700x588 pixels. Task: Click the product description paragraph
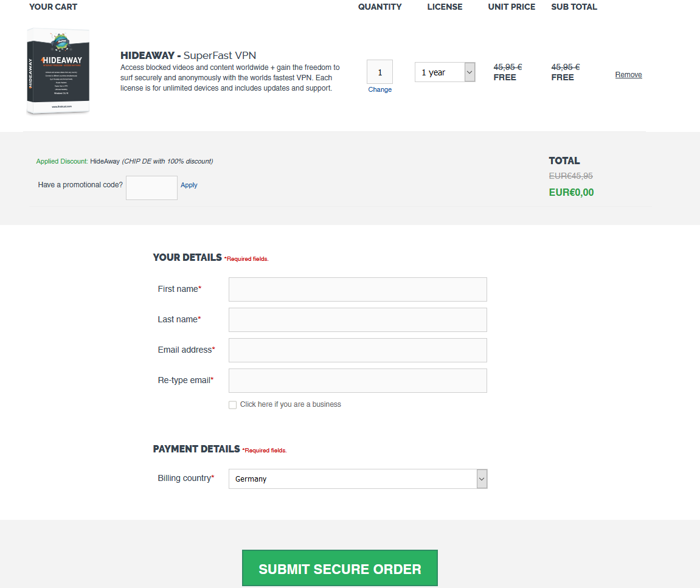point(230,78)
